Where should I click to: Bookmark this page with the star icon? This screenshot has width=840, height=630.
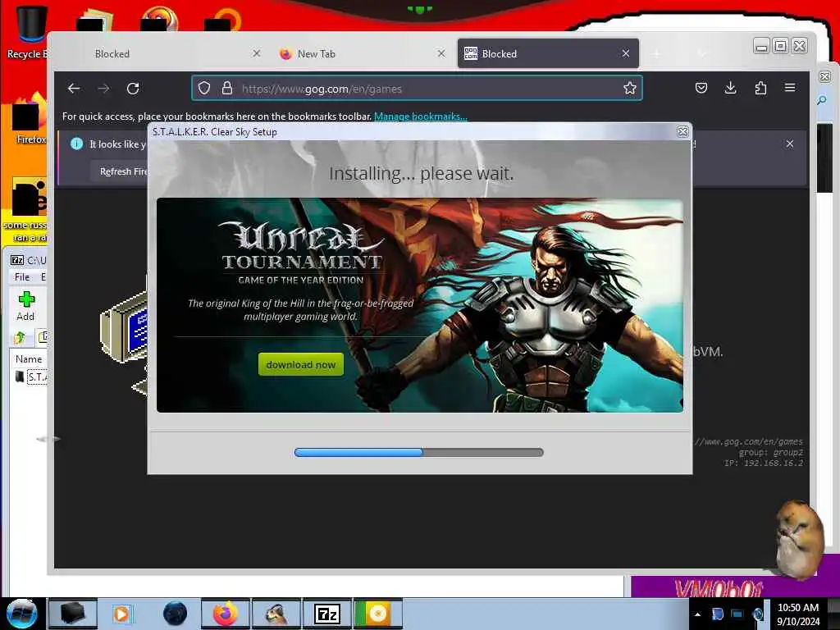[x=629, y=88]
